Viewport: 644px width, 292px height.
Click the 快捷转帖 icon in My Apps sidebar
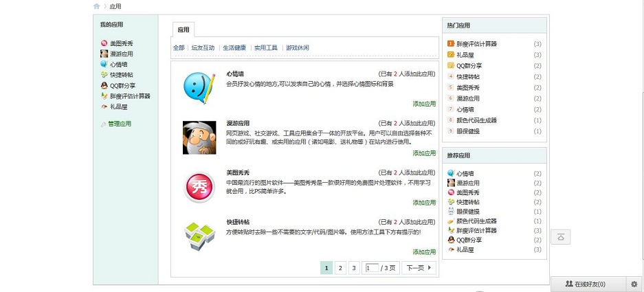(104, 75)
